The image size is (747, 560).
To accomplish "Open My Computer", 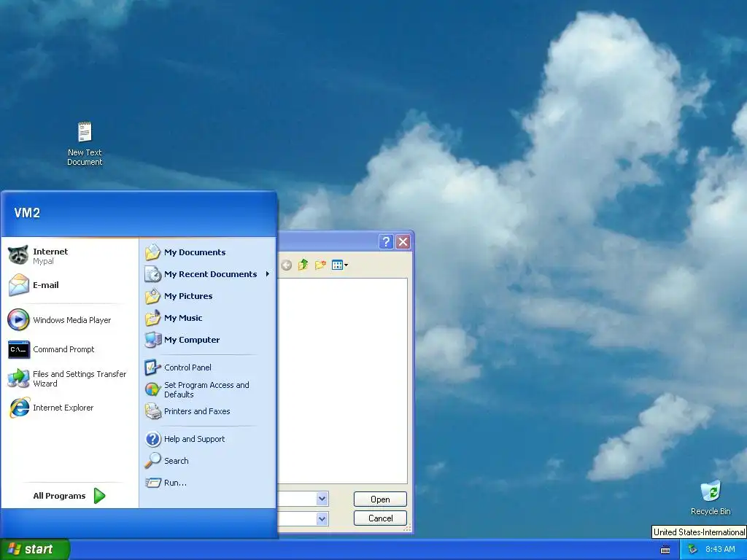I will (207, 340).
